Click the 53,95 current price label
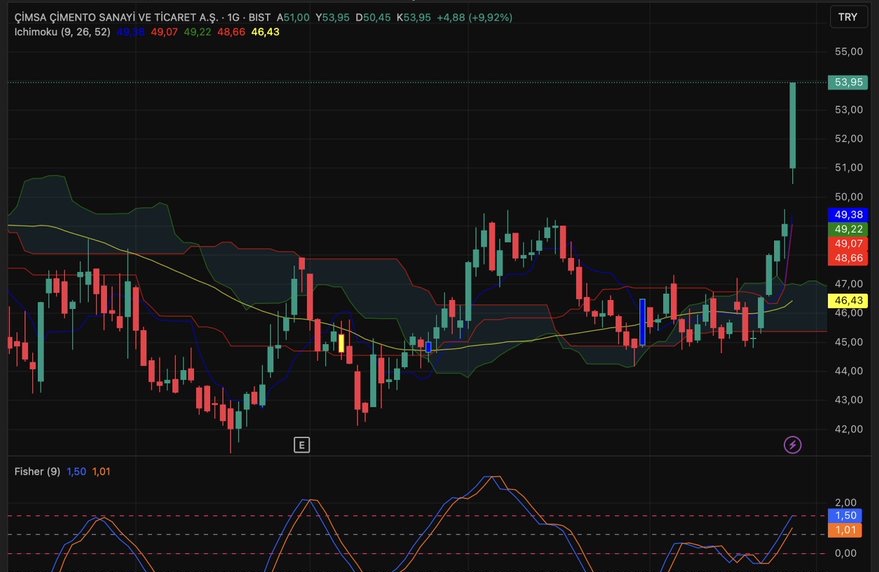This screenshot has height=572, width=879. coord(848,82)
